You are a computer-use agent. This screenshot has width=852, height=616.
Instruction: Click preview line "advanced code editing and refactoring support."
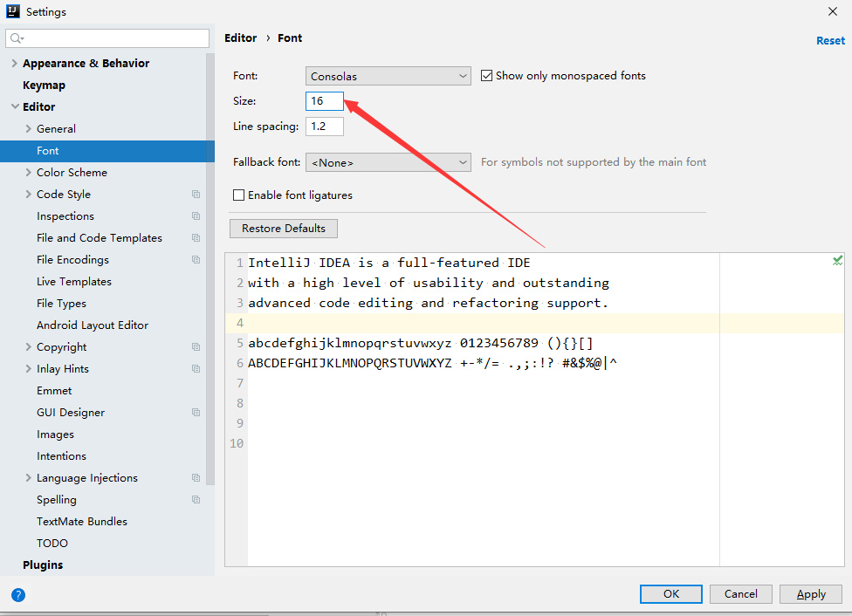tap(428, 303)
